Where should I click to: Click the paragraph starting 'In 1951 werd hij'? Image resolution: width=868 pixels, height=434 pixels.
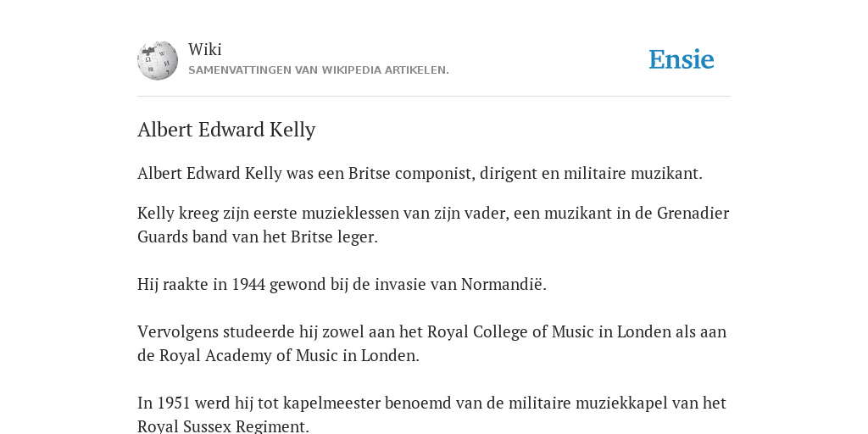[x=431, y=414]
